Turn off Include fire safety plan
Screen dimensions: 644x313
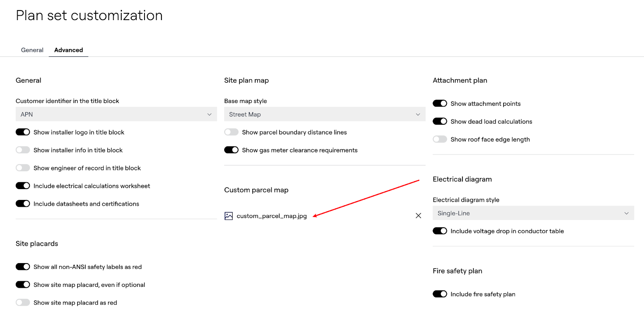(x=440, y=294)
